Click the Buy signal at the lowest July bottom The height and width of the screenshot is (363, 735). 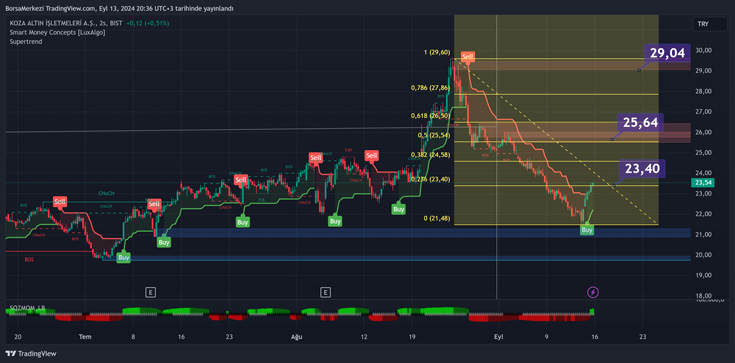(x=123, y=257)
